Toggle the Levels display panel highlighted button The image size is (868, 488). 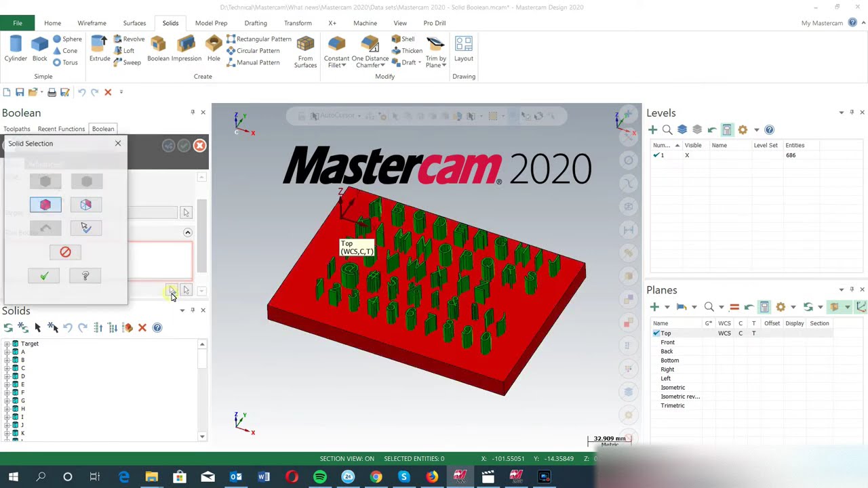pos(727,129)
